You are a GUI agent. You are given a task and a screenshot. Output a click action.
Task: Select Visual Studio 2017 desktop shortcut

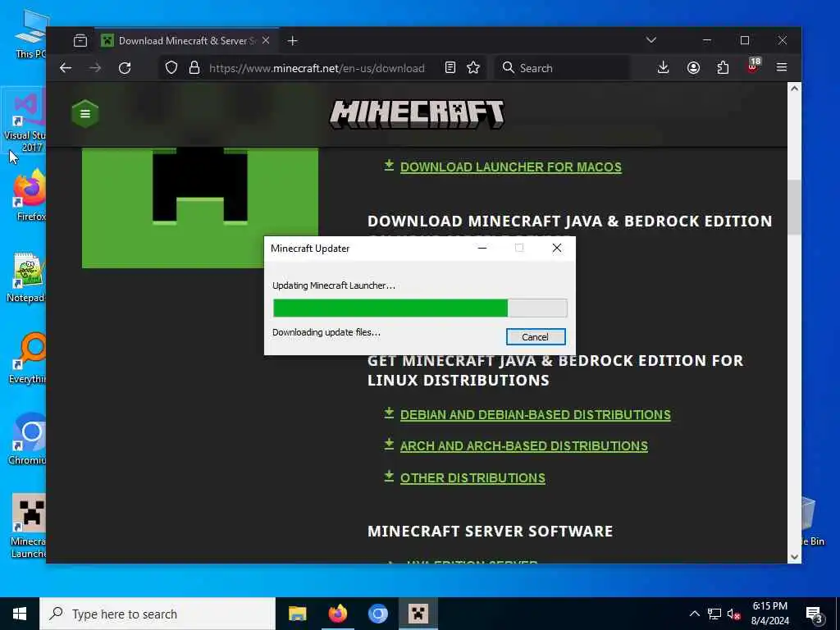click(x=24, y=120)
